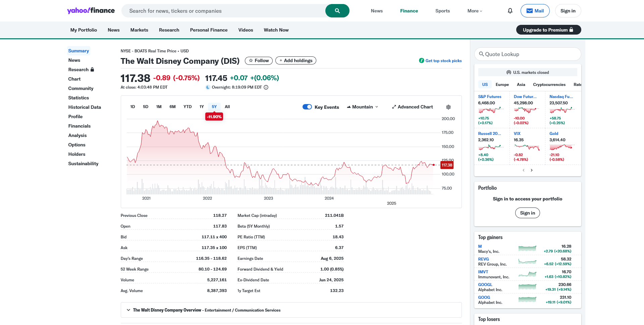Click the Quote Lookup magnifier icon
The height and width of the screenshot is (325, 644).
click(481, 54)
